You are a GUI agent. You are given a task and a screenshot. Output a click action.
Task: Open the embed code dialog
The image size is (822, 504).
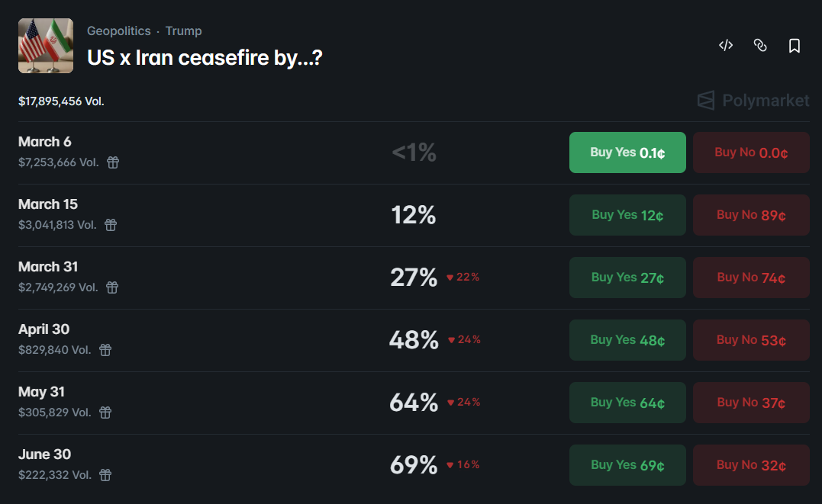click(x=725, y=45)
